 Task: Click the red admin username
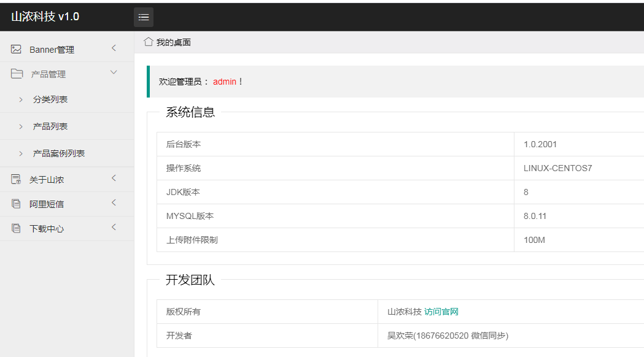click(x=225, y=82)
